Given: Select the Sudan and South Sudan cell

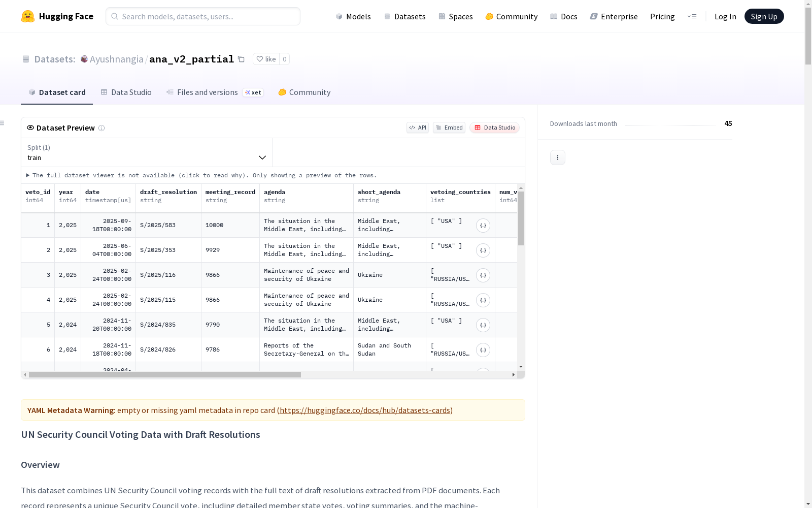Looking at the screenshot, I should (x=390, y=350).
